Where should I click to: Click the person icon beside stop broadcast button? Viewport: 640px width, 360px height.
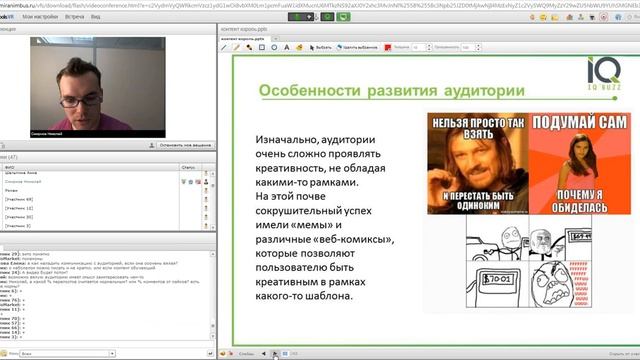tap(152, 145)
